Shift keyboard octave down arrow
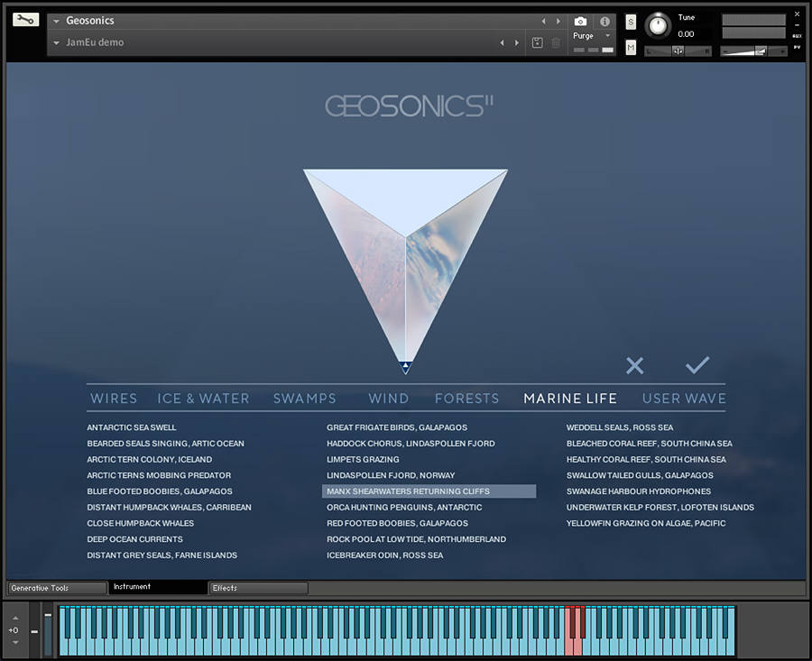This screenshot has height=661, width=812. pos(15,642)
